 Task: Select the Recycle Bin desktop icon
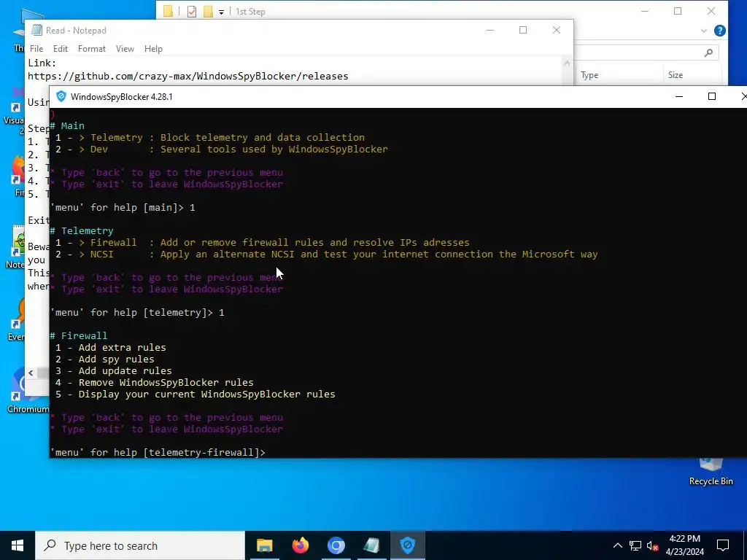pyautogui.click(x=711, y=472)
